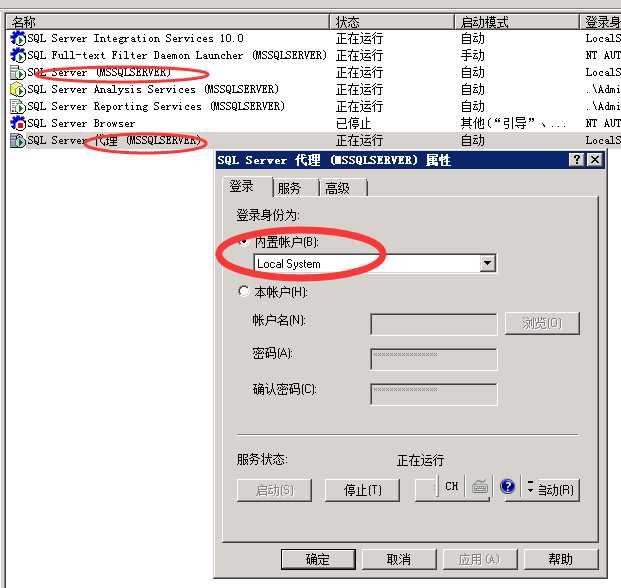Click the stopped SQL Server Browser icon
The width and height of the screenshot is (621, 588).
pyautogui.click(x=18, y=124)
